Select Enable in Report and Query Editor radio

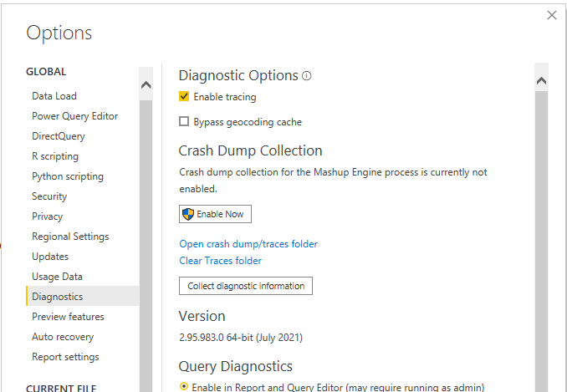(184, 387)
